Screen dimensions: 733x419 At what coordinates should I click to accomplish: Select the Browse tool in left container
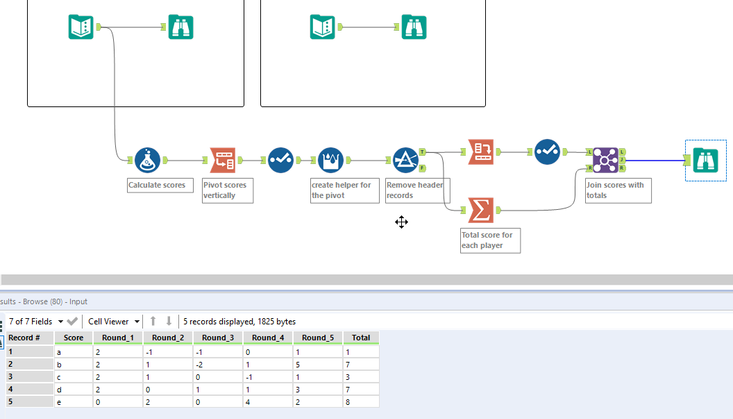pyautogui.click(x=181, y=27)
